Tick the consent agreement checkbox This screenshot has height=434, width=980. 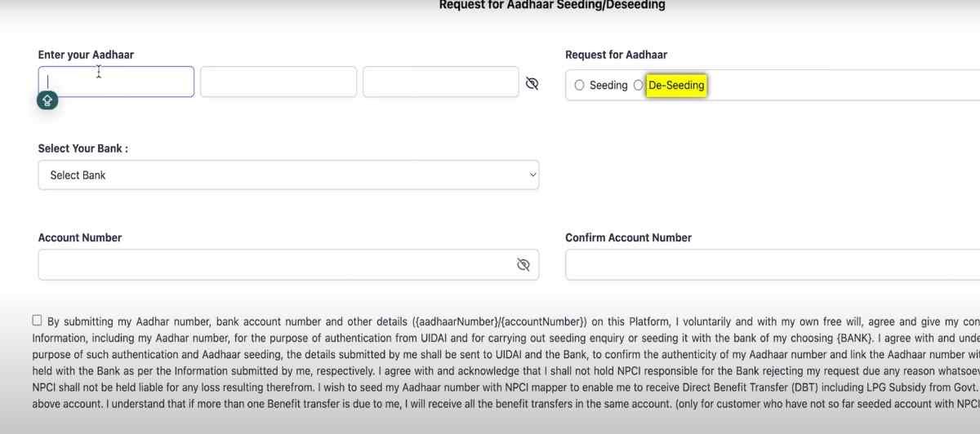point(38,321)
